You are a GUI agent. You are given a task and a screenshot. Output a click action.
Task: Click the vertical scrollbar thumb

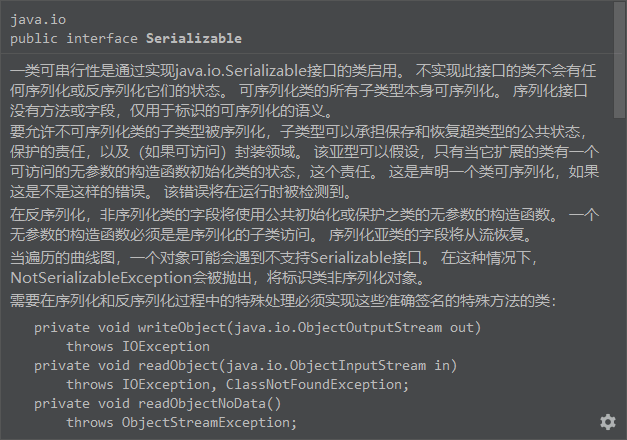(619, 60)
